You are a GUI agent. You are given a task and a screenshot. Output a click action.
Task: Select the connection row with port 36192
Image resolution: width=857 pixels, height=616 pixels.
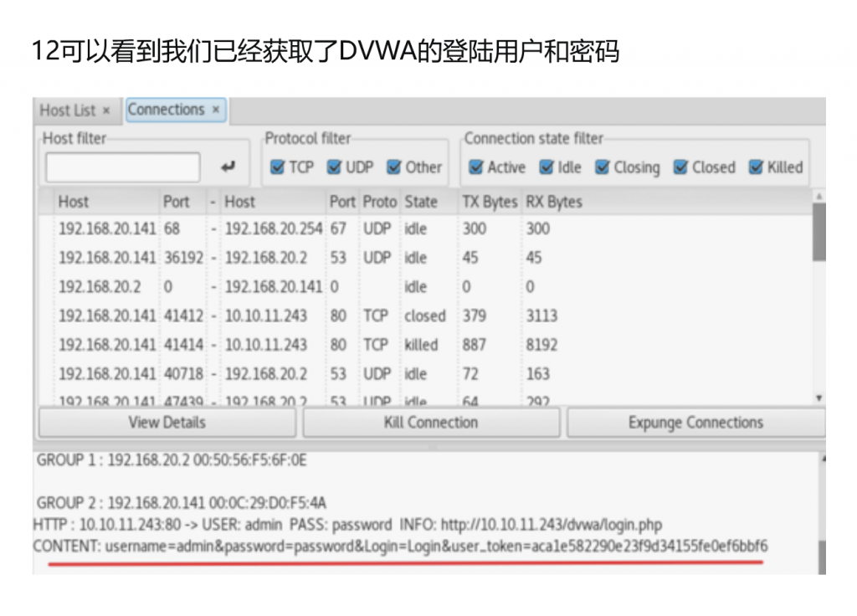(425, 258)
